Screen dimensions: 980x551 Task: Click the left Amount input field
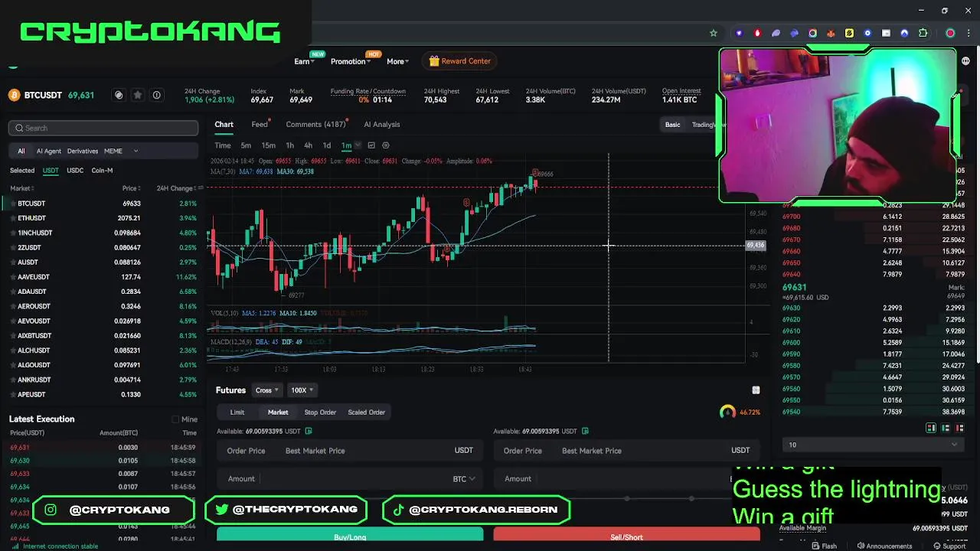pyautogui.click(x=350, y=479)
